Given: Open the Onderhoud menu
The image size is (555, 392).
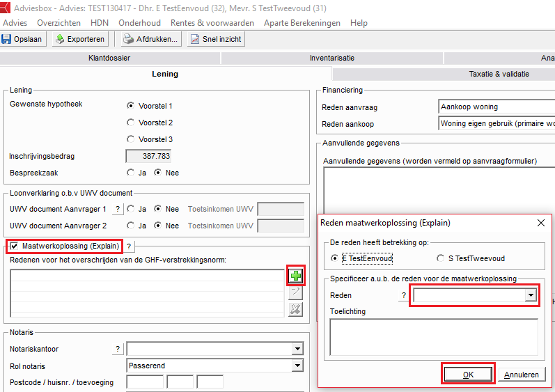Looking at the screenshot, I should tap(139, 23).
